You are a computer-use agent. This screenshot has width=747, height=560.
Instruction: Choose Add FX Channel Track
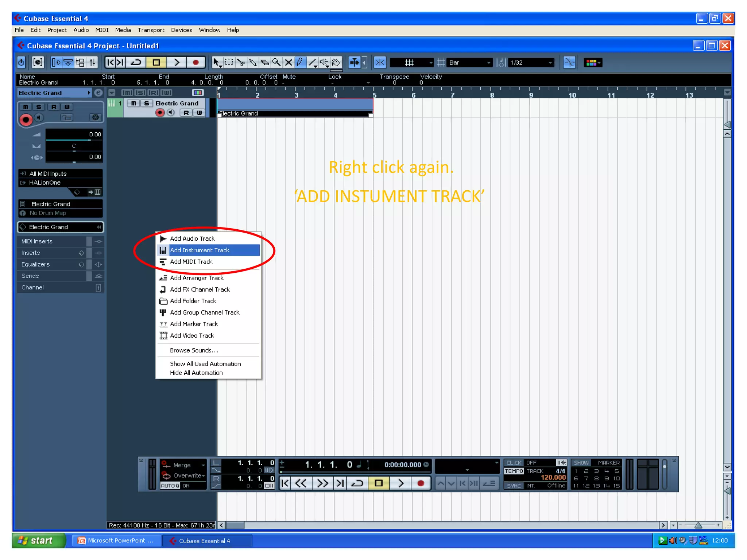[209, 289]
